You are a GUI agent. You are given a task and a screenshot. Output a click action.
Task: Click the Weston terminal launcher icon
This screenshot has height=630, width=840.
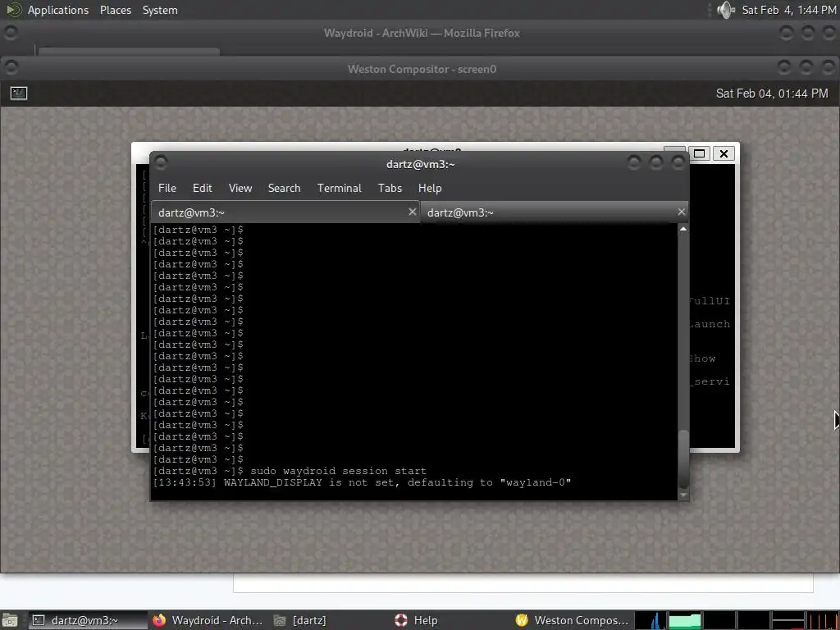[x=19, y=94]
